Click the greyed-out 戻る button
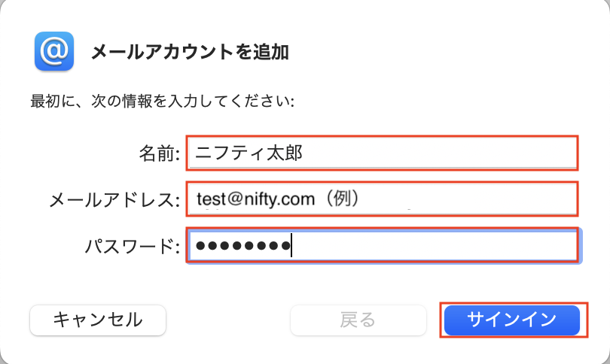The image size is (610, 364). [358, 320]
